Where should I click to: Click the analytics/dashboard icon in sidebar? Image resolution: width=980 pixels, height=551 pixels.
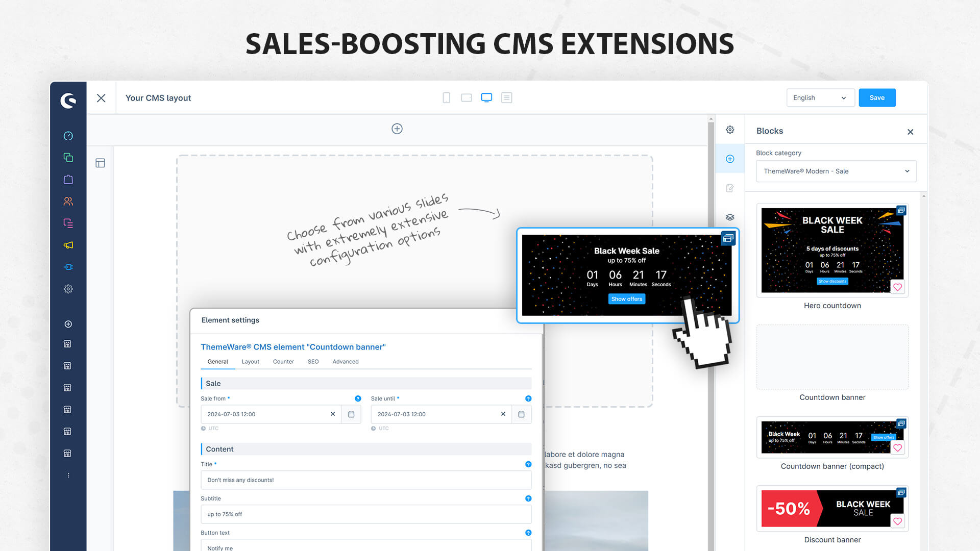(67, 135)
